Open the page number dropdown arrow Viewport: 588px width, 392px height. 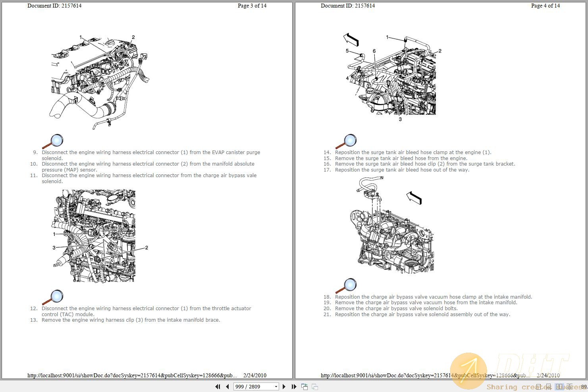pyautogui.click(x=276, y=387)
